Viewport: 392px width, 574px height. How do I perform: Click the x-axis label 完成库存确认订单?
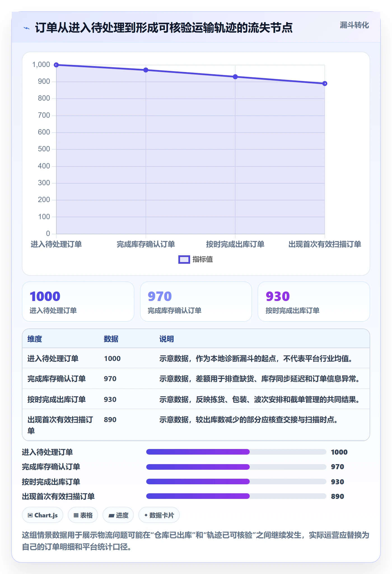pos(146,244)
